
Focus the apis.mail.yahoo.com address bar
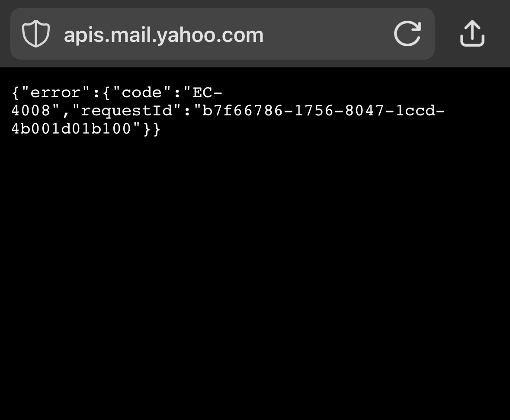tap(222, 34)
